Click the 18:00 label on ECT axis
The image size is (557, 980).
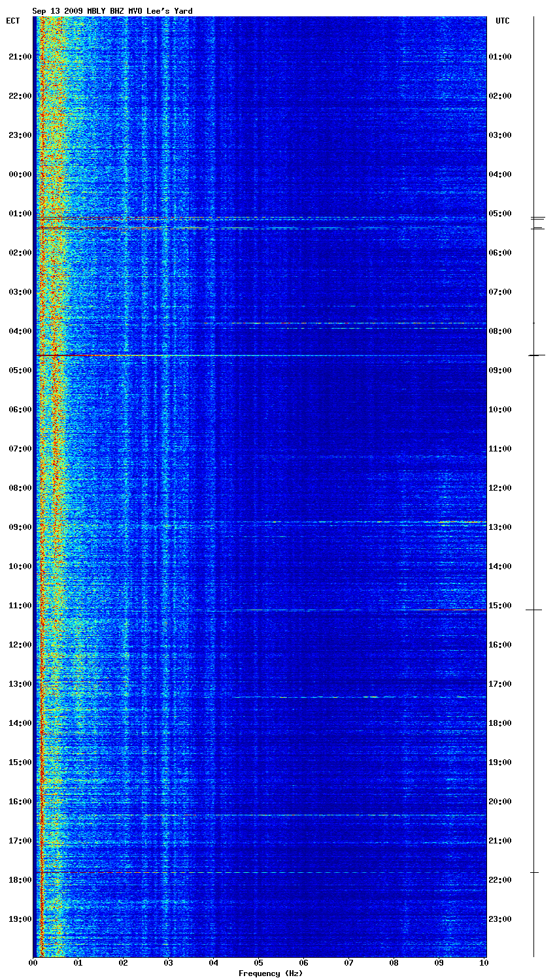pyautogui.click(x=20, y=880)
